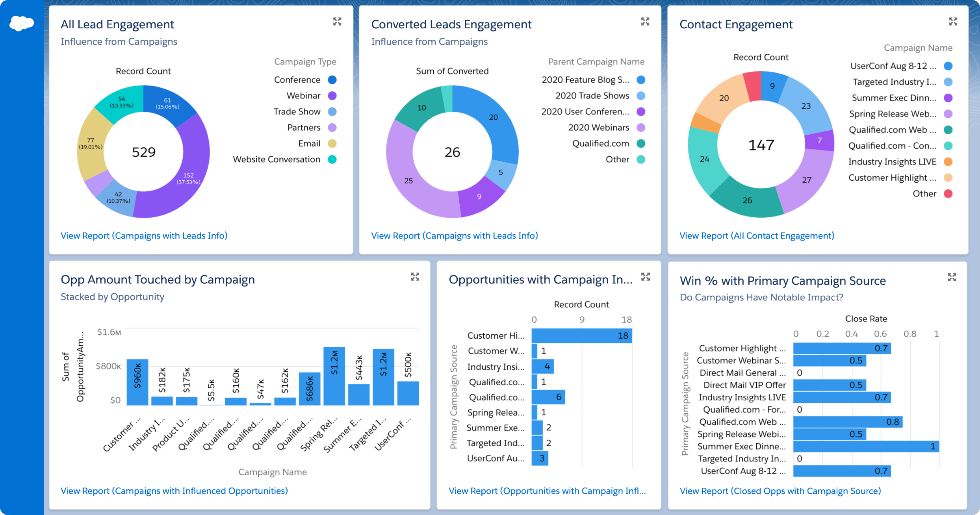Screen dimensions: 980x515
Task: Click the 2020 Feature Blog S... legend dot
Action: (x=641, y=80)
